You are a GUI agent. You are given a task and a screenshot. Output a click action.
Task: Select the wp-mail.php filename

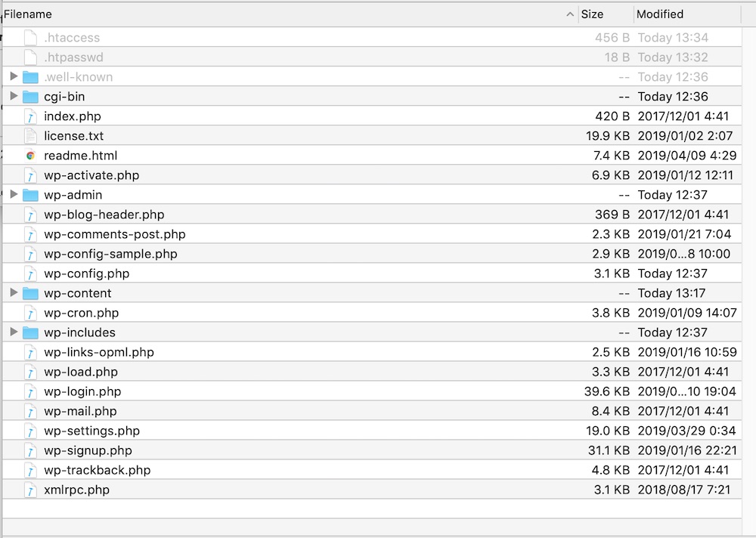pos(80,411)
